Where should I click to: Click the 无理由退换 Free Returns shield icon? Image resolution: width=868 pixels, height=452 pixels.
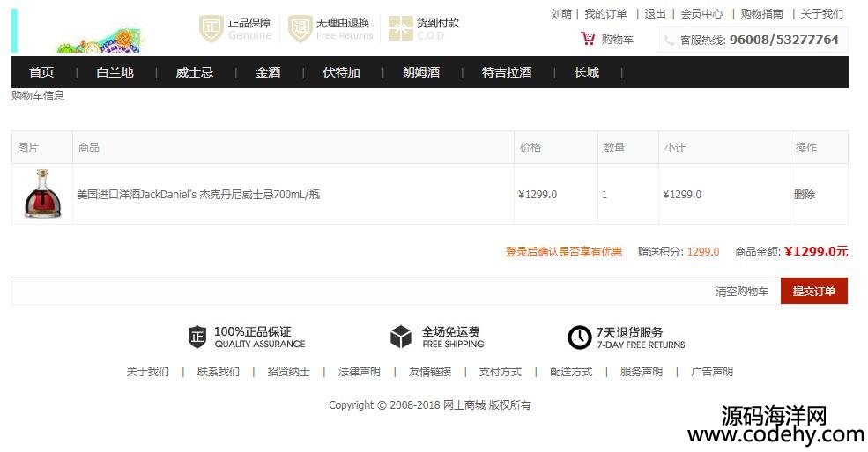tap(300, 29)
